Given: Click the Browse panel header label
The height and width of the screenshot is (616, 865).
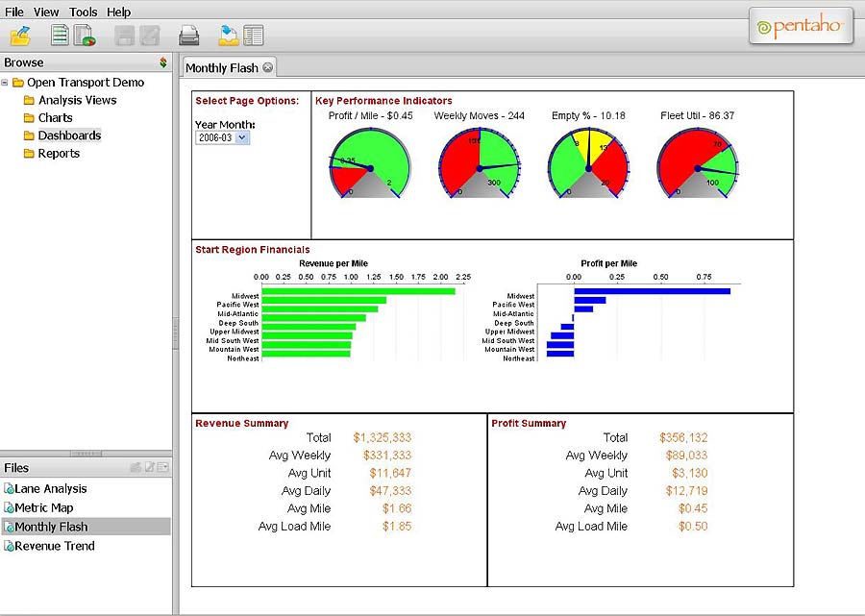Looking at the screenshot, I should [x=24, y=62].
